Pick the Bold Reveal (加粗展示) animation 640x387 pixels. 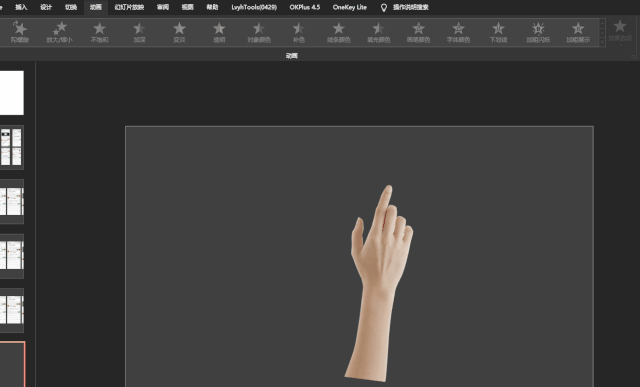(x=578, y=32)
